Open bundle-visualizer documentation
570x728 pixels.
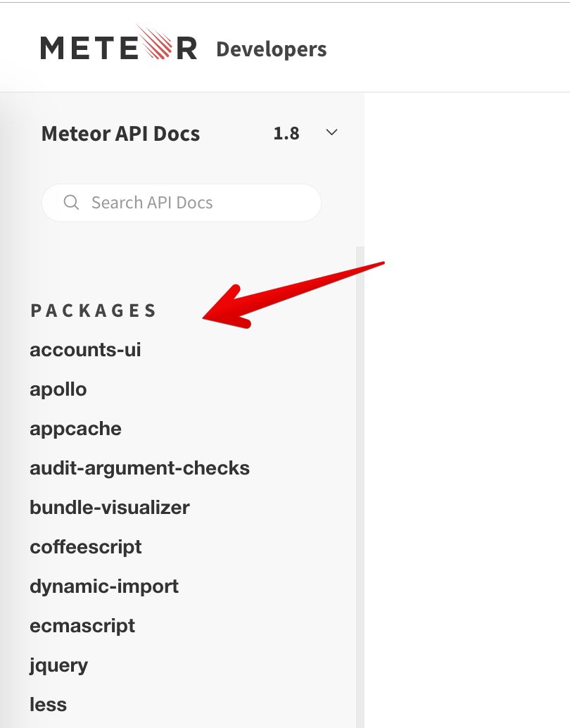click(110, 508)
